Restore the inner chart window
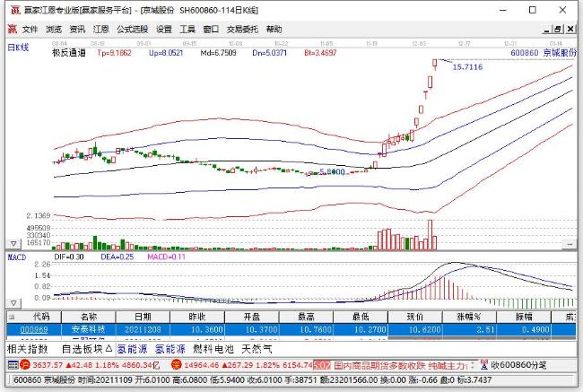 558,30
